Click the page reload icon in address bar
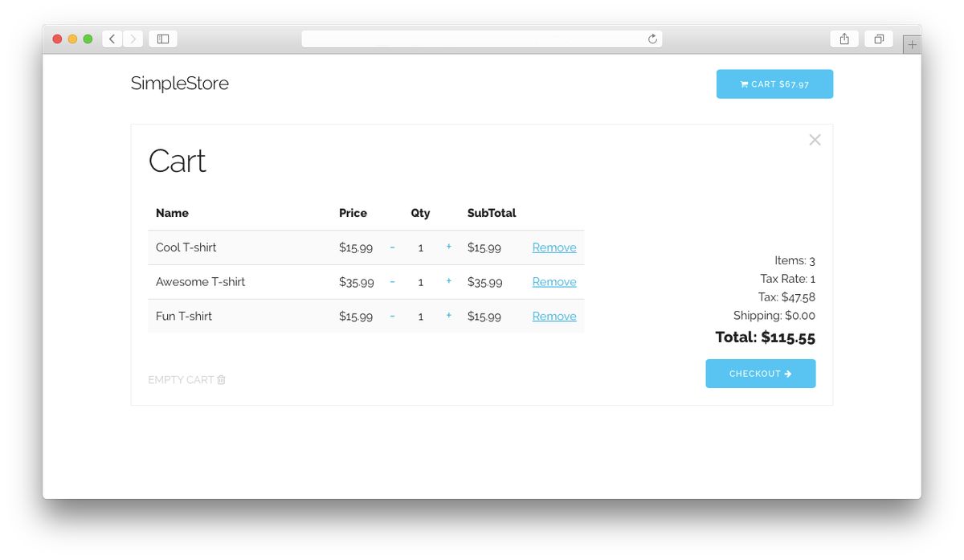 click(652, 38)
